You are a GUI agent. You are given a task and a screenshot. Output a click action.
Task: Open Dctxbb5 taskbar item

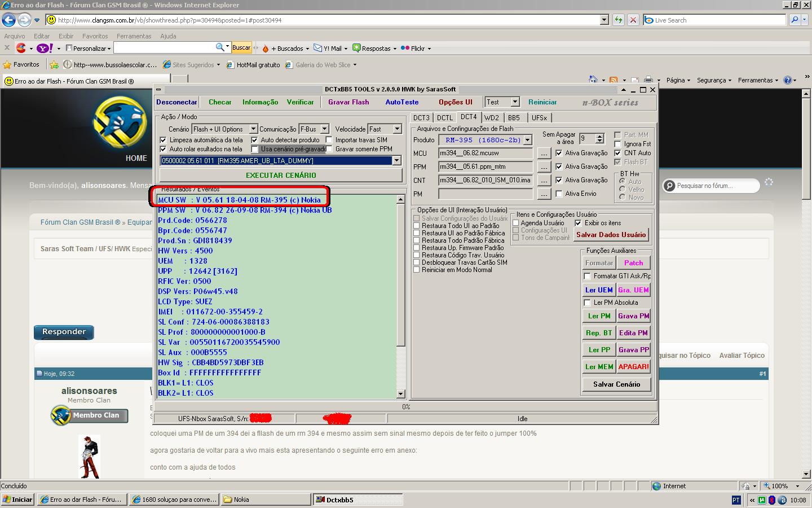point(358,500)
